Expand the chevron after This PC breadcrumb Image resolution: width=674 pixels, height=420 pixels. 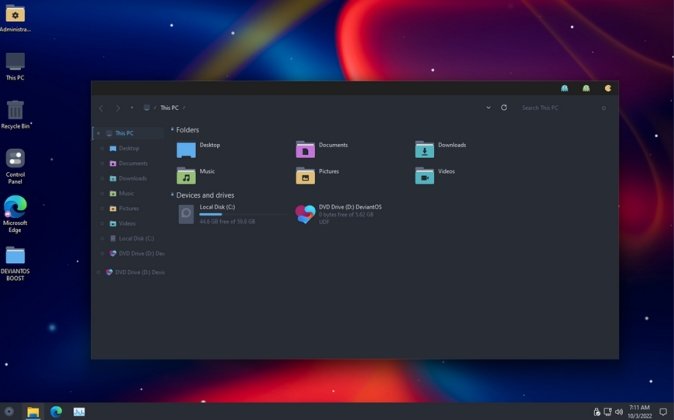184,108
